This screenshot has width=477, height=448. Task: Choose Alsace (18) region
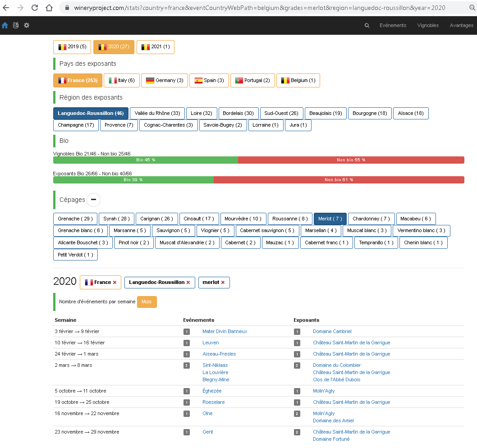pyautogui.click(x=411, y=114)
